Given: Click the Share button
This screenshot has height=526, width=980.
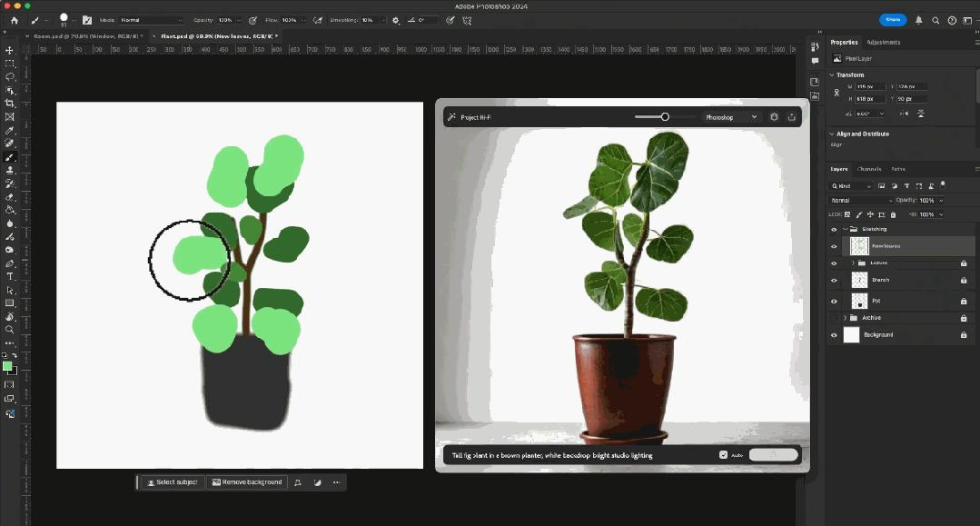Looking at the screenshot, I should 893,20.
